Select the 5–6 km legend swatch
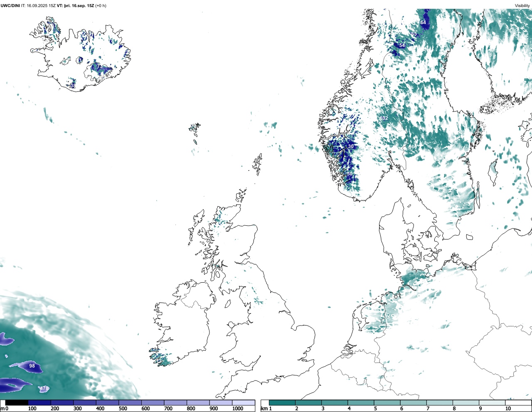 (x=387, y=402)
